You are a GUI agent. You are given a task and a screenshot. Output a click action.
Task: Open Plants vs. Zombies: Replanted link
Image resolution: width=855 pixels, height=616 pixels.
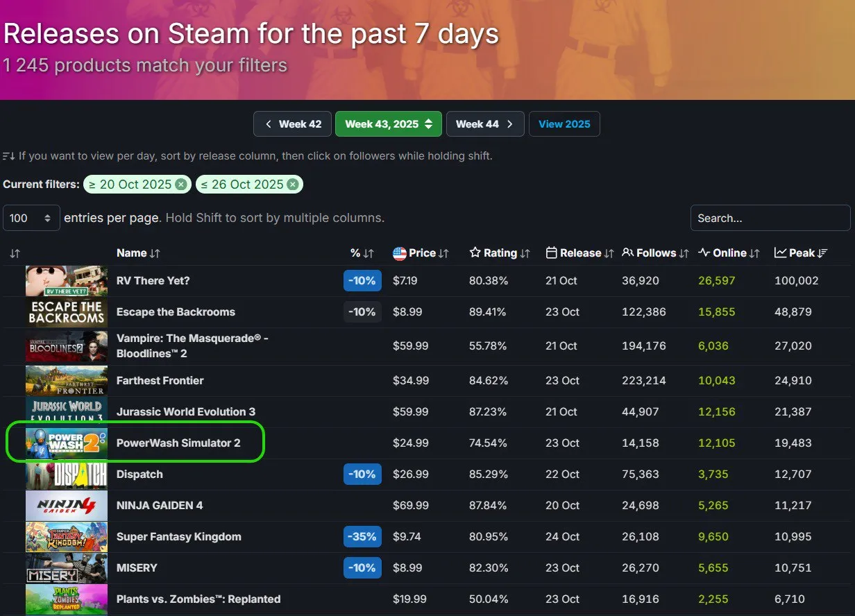198,599
